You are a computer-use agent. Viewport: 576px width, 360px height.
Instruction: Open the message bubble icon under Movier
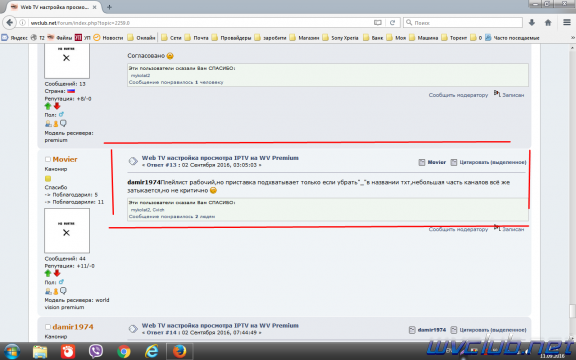coord(63,291)
